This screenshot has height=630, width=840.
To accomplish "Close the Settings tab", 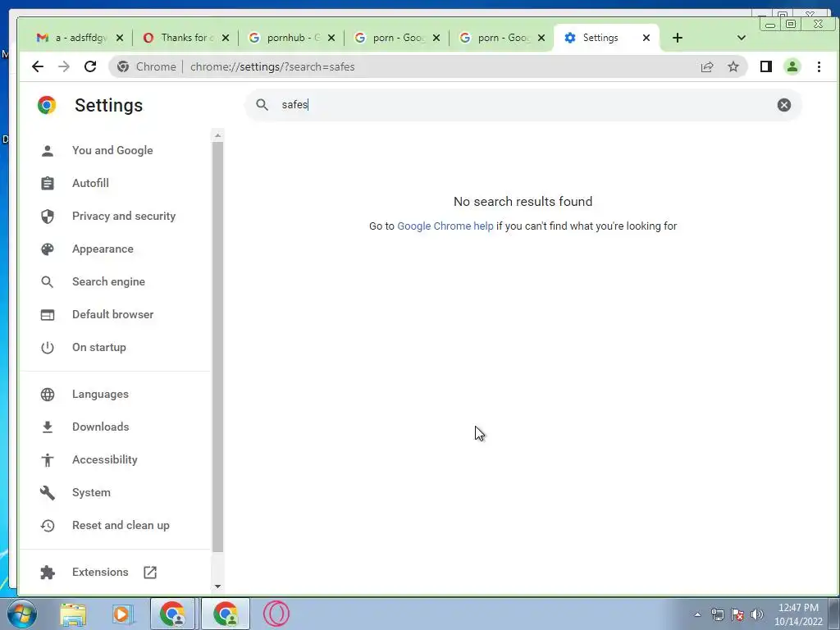I will click(x=646, y=38).
